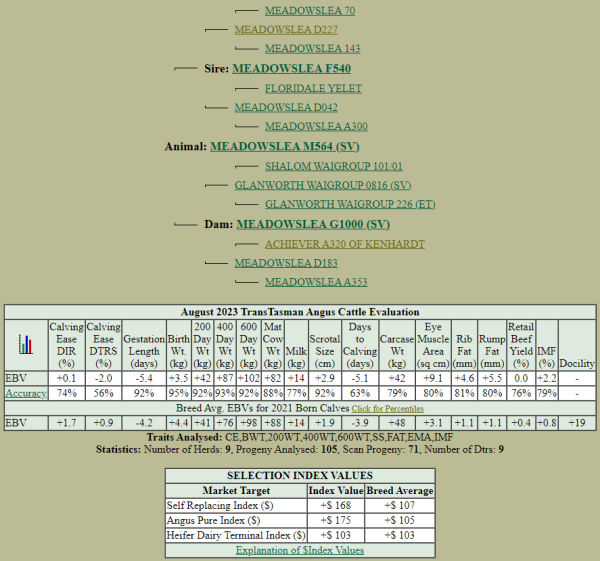Viewport: 600px width, 561px height.
Task: Select the Days to Calving column header
Action: pos(360,345)
